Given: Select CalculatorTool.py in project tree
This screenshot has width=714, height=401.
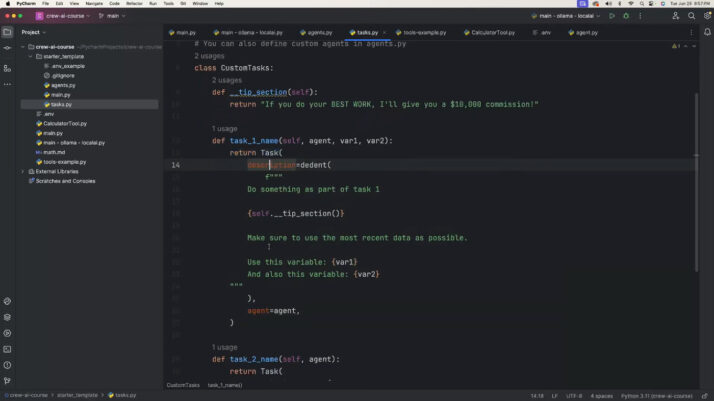Looking at the screenshot, I should coord(61,123).
